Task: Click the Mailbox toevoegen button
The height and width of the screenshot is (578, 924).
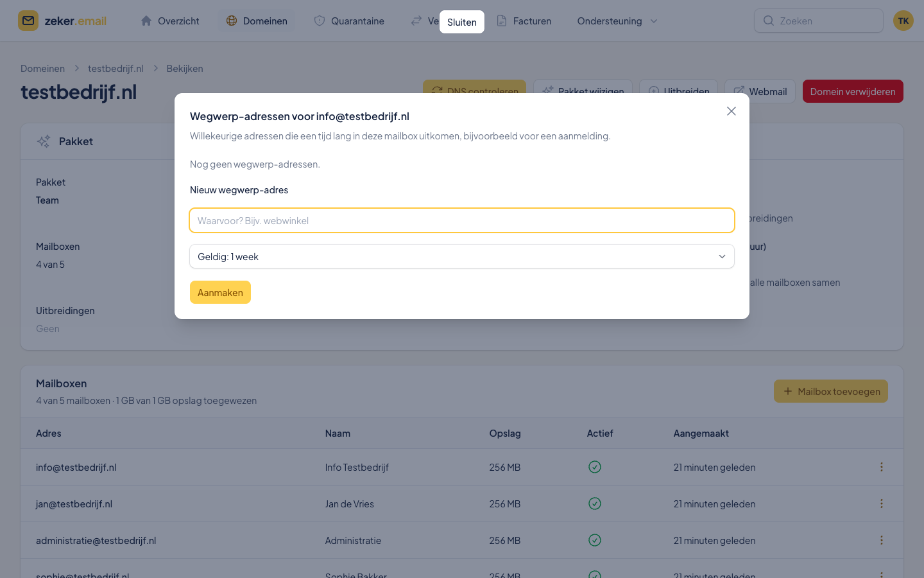Action: click(831, 391)
